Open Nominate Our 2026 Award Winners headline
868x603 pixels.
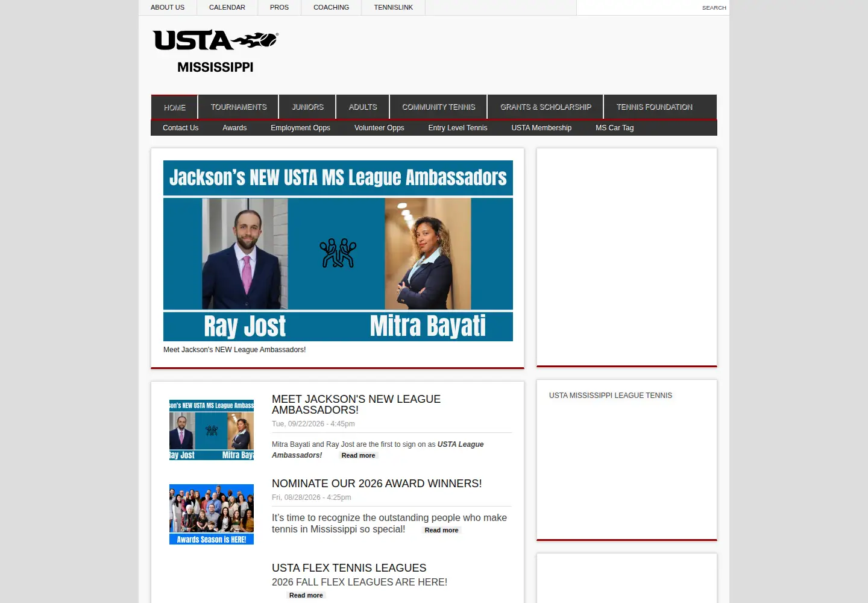[x=377, y=484]
